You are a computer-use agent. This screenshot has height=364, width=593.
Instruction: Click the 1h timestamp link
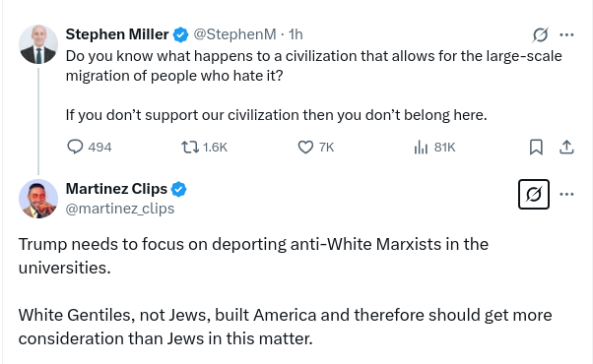[296, 34]
